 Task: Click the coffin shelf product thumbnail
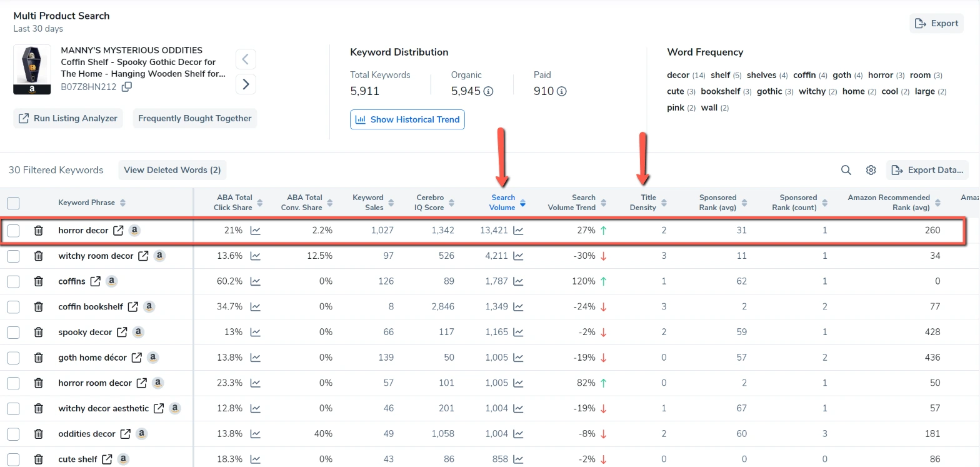pos(32,69)
